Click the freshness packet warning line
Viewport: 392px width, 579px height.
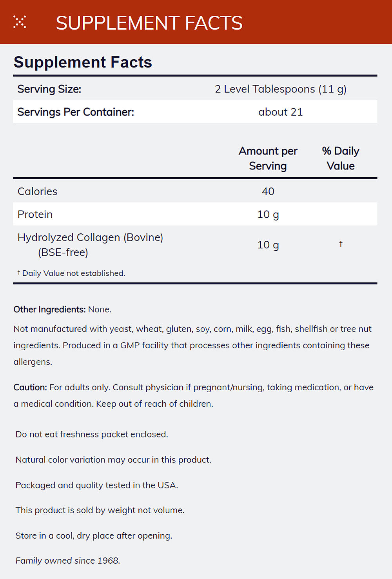click(92, 434)
